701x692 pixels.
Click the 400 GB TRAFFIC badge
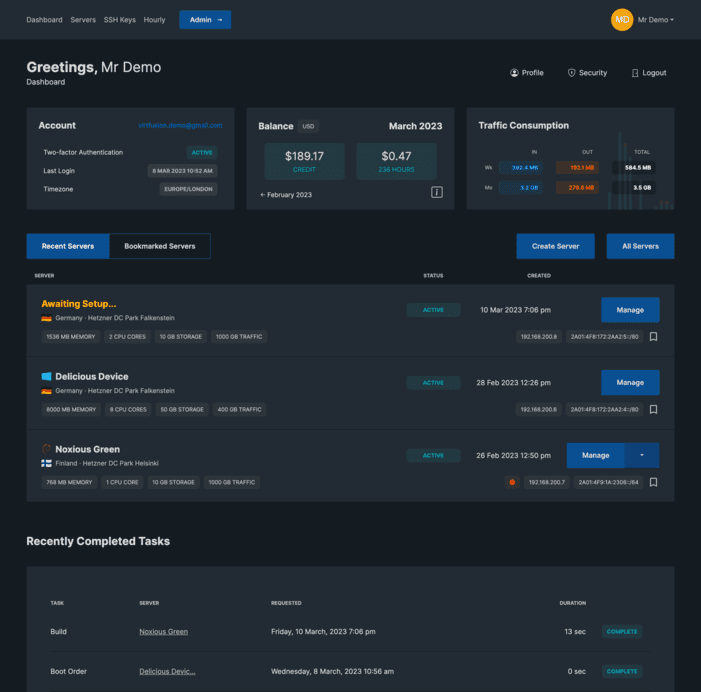coord(240,409)
